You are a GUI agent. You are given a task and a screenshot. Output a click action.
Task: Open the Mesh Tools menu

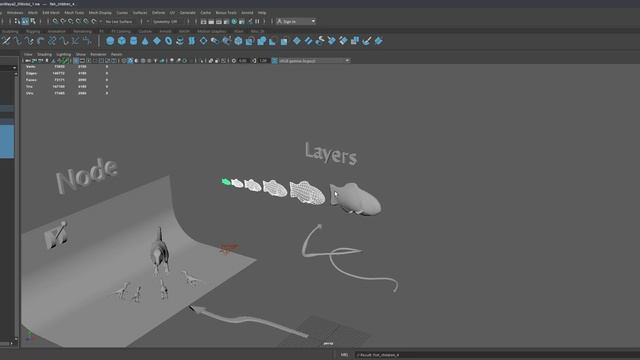pyautogui.click(x=74, y=13)
